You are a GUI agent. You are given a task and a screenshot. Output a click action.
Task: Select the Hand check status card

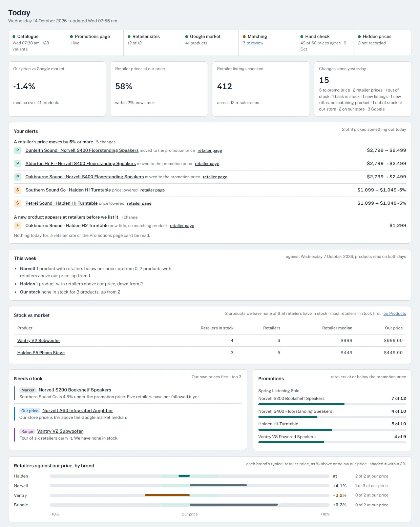click(325, 43)
